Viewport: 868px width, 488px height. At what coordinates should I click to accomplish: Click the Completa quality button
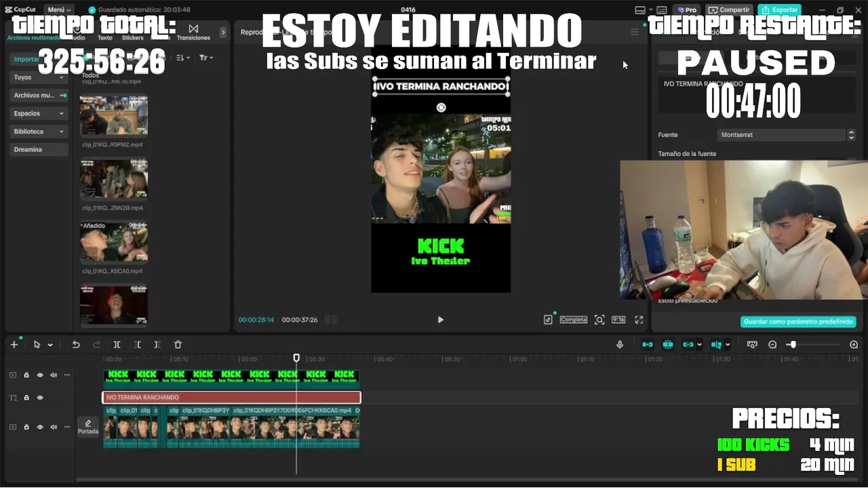pos(573,319)
